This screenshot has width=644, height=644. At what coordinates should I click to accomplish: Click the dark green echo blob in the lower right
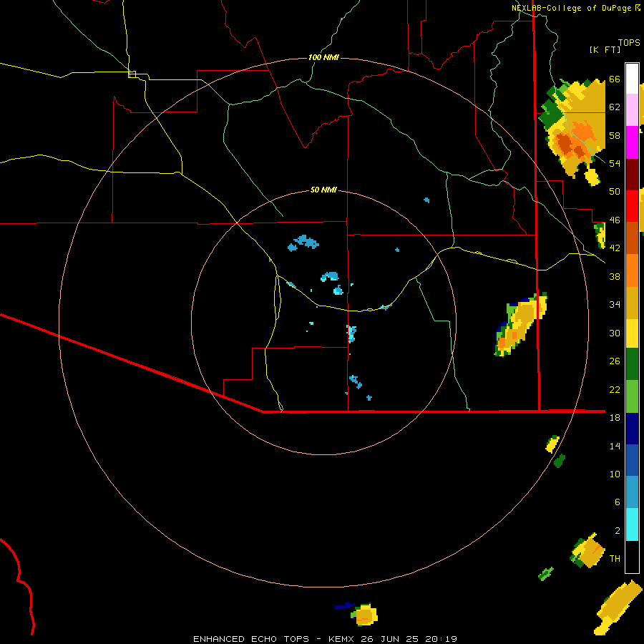560,462
